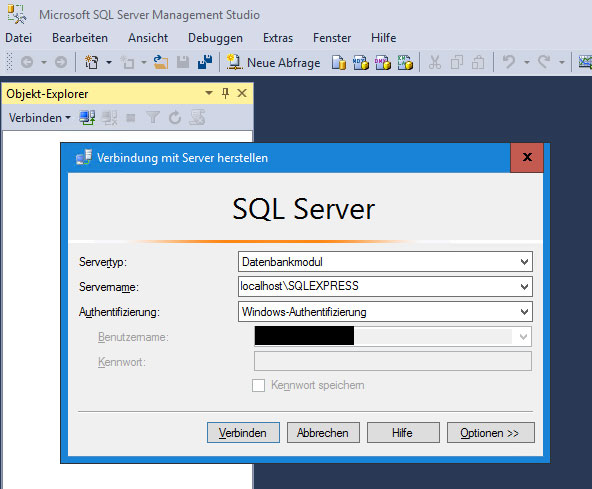Image resolution: width=592 pixels, height=489 pixels.
Task: Click the undo icon
Action: (509, 62)
